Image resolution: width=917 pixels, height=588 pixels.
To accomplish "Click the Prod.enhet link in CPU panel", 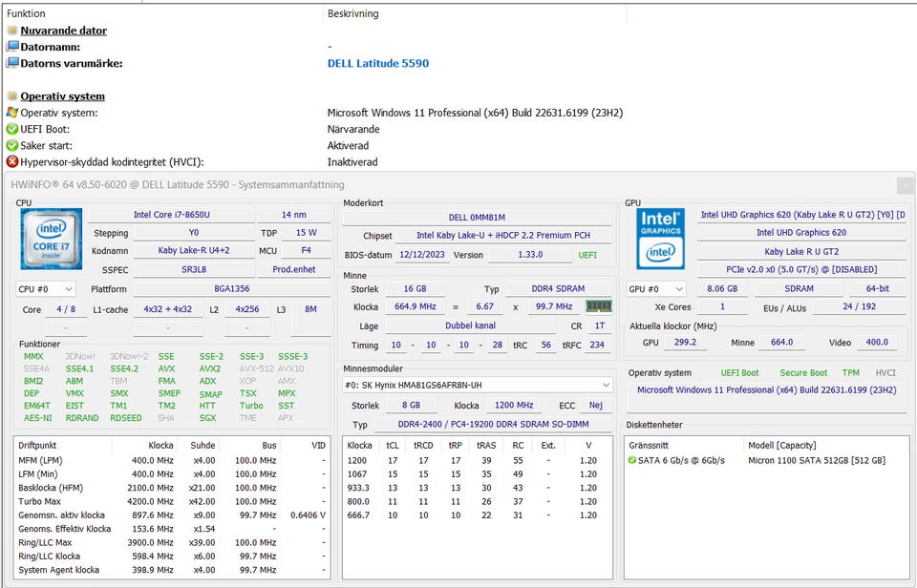I will (293, 269).
